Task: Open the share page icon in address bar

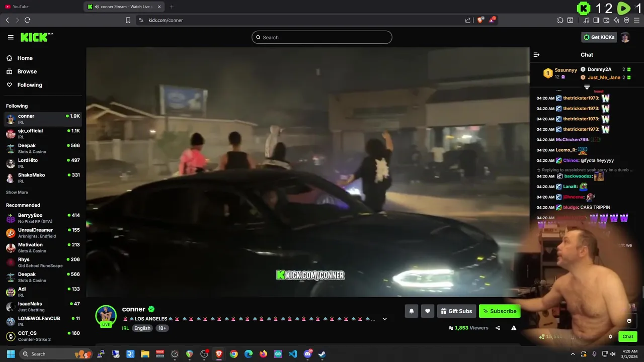Action: tap(468, 20)
